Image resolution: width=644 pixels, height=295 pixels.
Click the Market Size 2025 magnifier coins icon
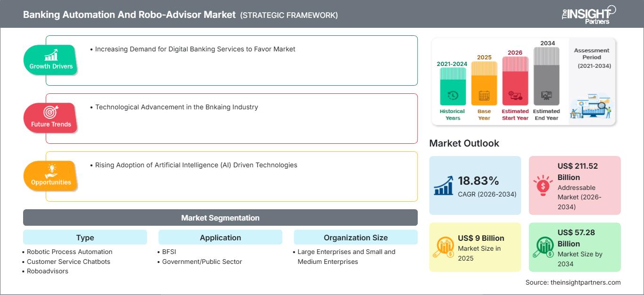(x=444, y=246)
